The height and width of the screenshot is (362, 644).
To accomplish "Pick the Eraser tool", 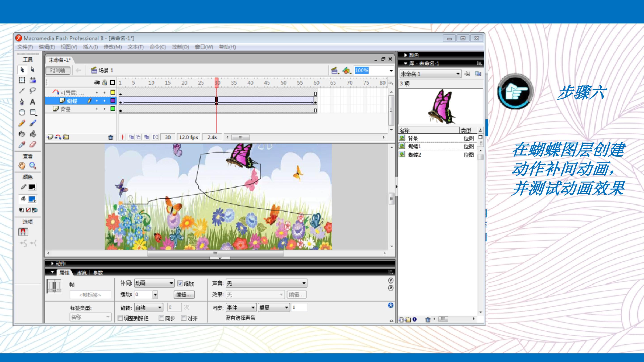I will [33, 145].
